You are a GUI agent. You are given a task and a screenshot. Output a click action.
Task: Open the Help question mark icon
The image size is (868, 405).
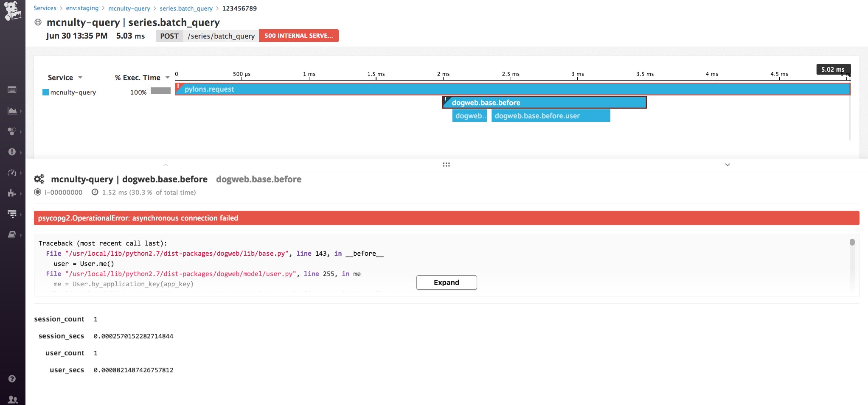point(12,379)
